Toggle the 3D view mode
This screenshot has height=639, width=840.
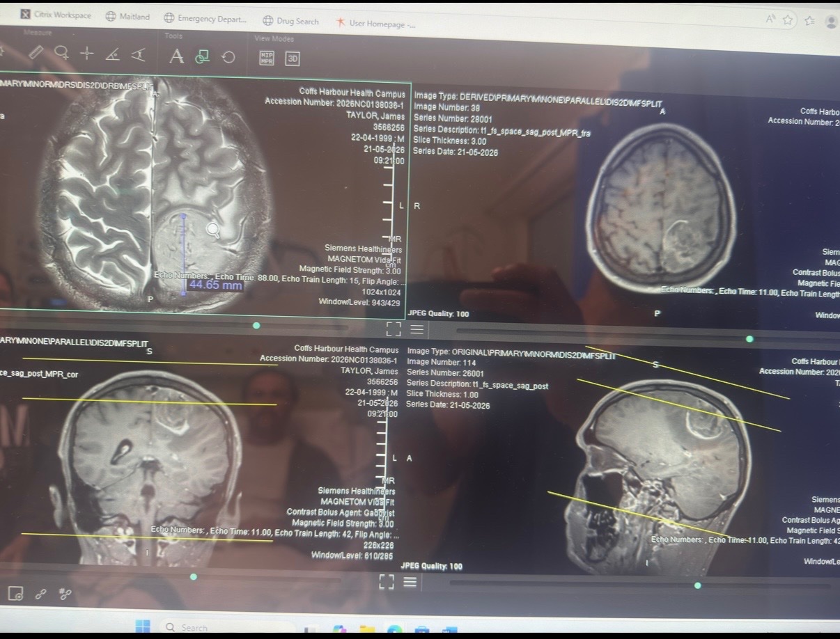point(293,58)
